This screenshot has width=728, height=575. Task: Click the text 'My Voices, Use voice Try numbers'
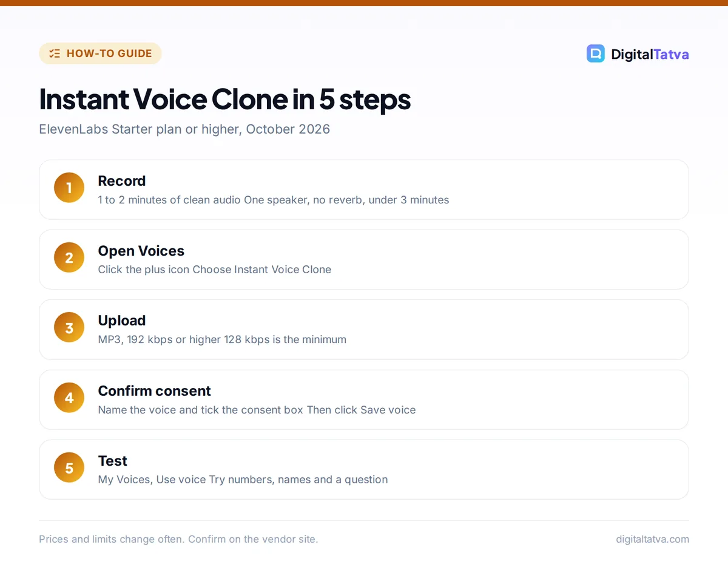pos(186,480)
